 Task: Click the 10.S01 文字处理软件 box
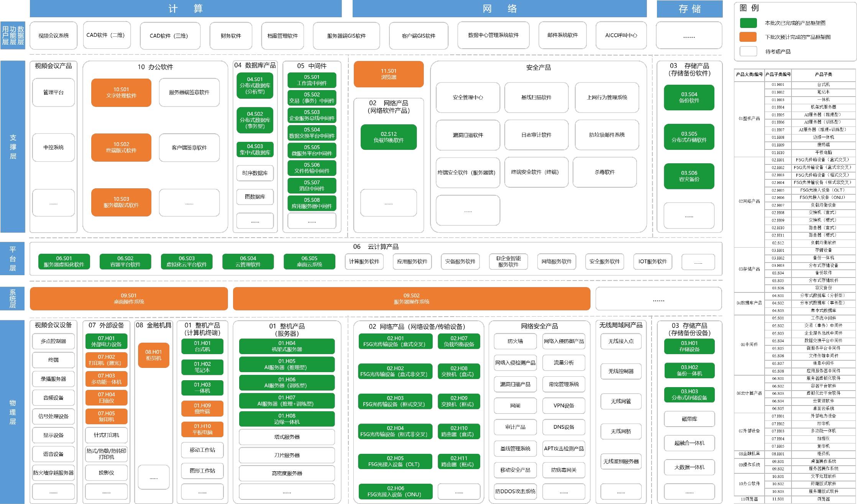point(121,92)
